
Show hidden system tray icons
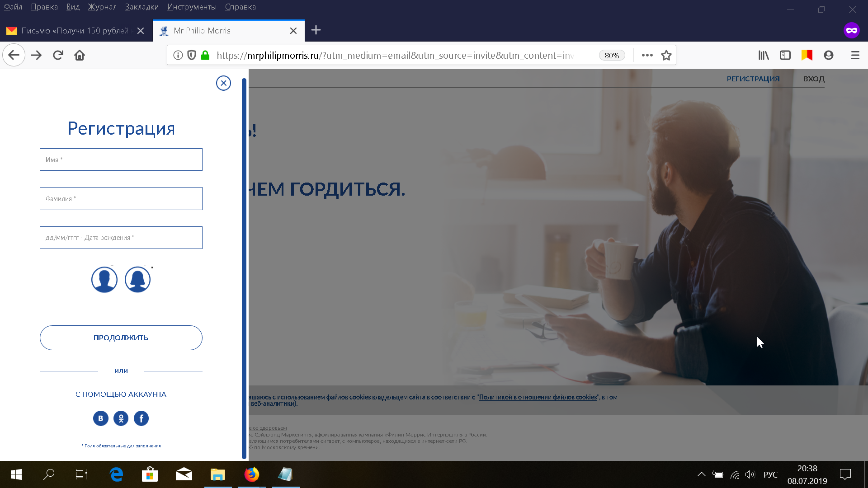click(702, 474)
